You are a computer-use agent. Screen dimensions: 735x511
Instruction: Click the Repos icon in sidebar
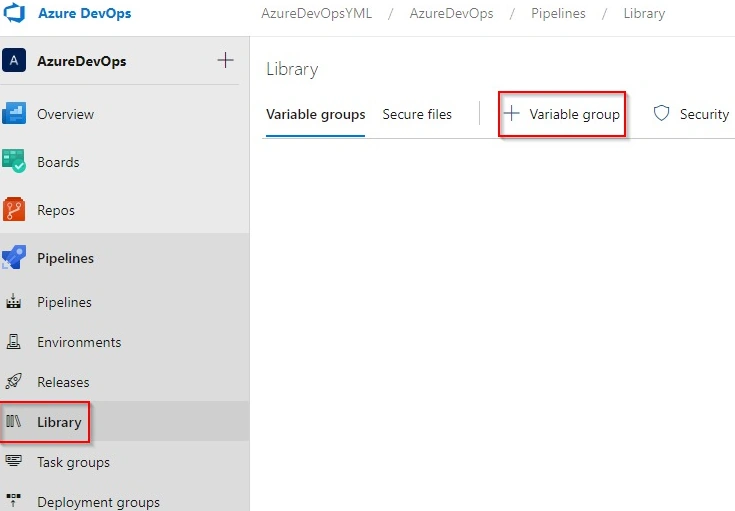point(14,209)
